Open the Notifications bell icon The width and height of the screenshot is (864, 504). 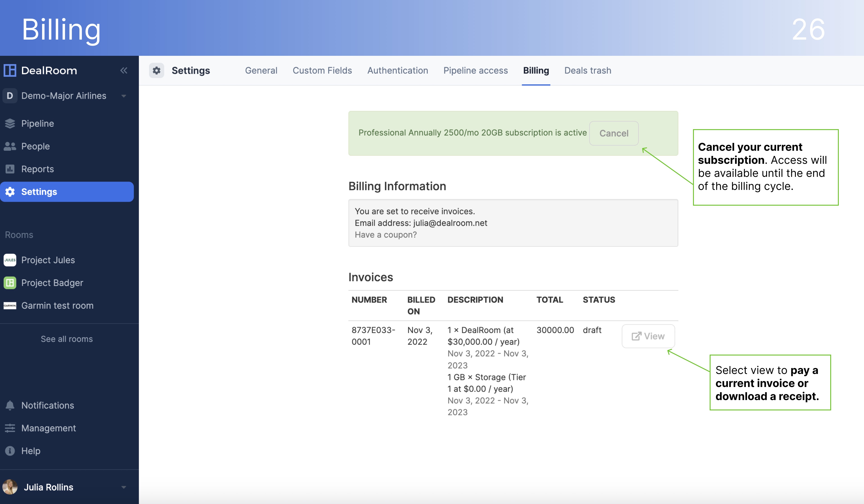click(x=10, y=405)
